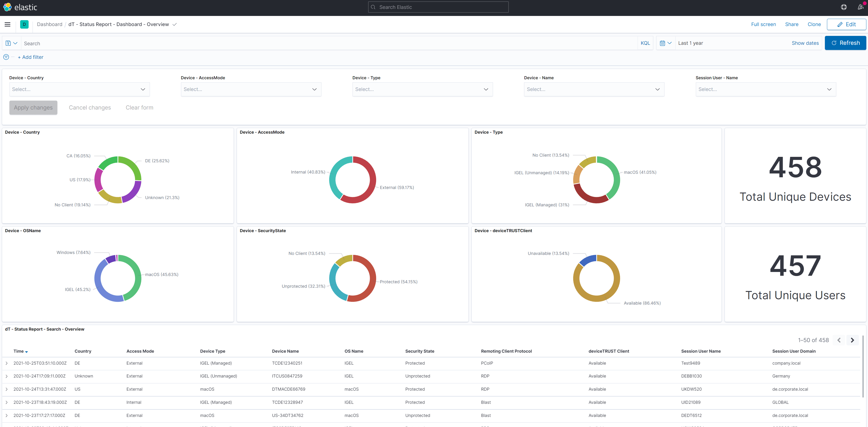Toggle the Time column sort order
Viewport: 868px width, 427px height.
[21, 351]
